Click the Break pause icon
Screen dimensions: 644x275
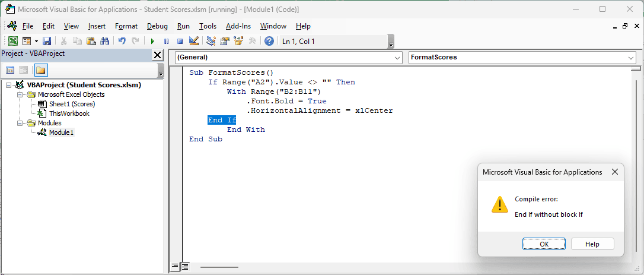pyautogui.click(x=167, y=41)
